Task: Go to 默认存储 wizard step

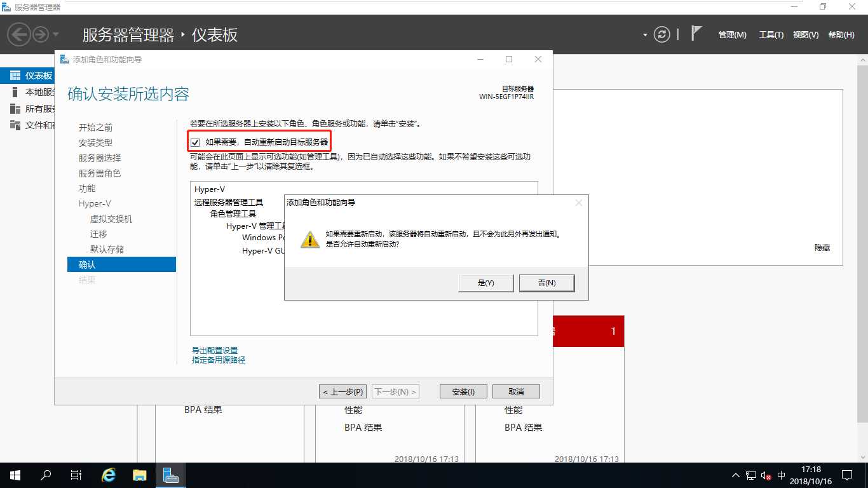Action: pos(107,250)
